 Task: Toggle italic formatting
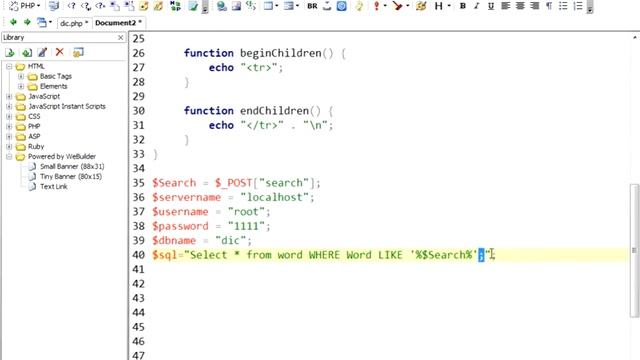click(x=476, y=6)
